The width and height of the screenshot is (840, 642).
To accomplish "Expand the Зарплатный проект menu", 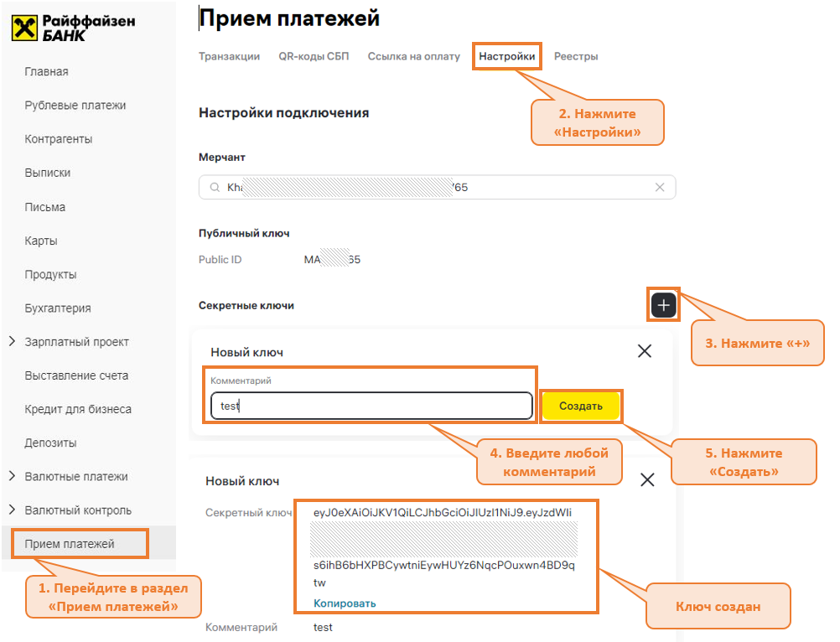I will tap(12, 342).
